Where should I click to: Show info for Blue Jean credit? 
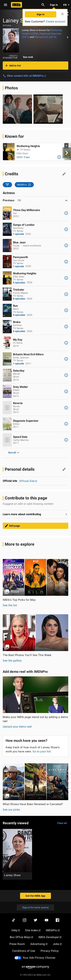[66, 245]
